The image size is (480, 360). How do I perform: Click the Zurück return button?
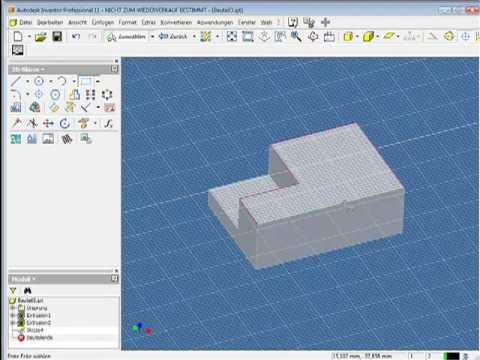click(x=173, y=36)
